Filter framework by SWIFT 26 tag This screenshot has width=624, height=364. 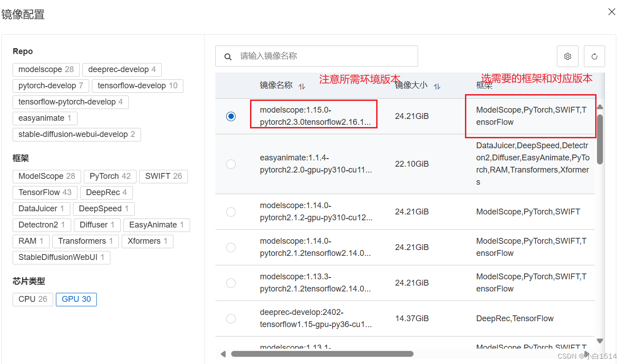tap(164, 176)
